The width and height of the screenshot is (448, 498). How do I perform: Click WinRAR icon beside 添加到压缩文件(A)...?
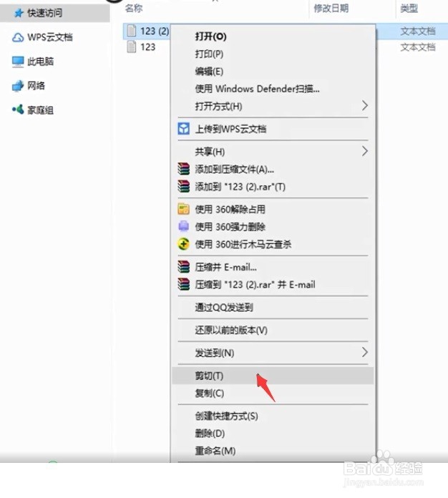[184, 169]
